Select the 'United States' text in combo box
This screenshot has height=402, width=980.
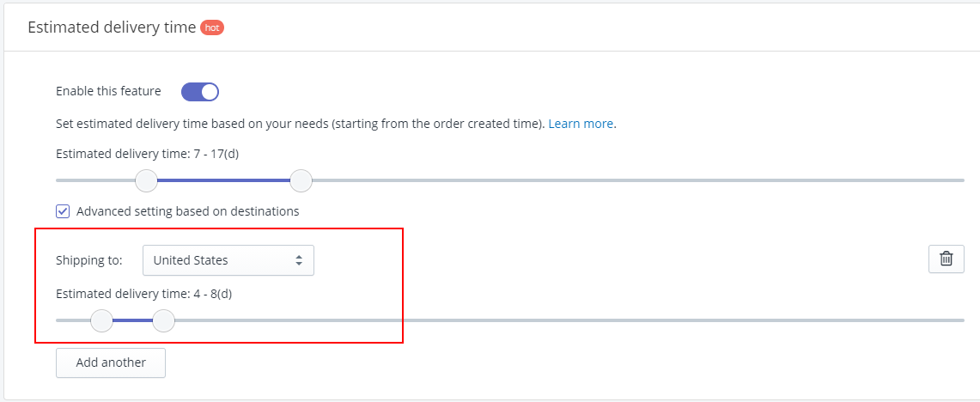[x=191, y=261]
